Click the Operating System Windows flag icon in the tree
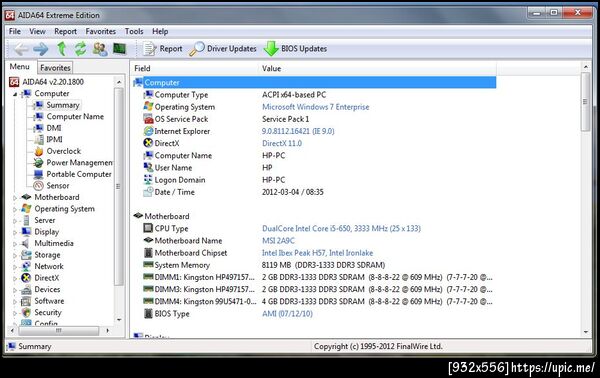This screenshot has width=600, height=378. 26,209
